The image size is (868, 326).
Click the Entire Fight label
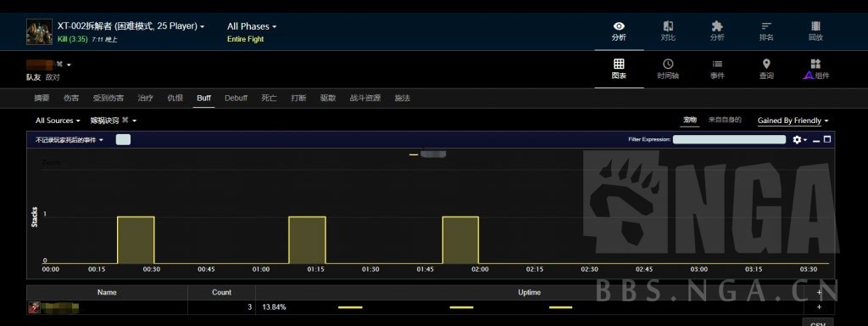point(245,39)
